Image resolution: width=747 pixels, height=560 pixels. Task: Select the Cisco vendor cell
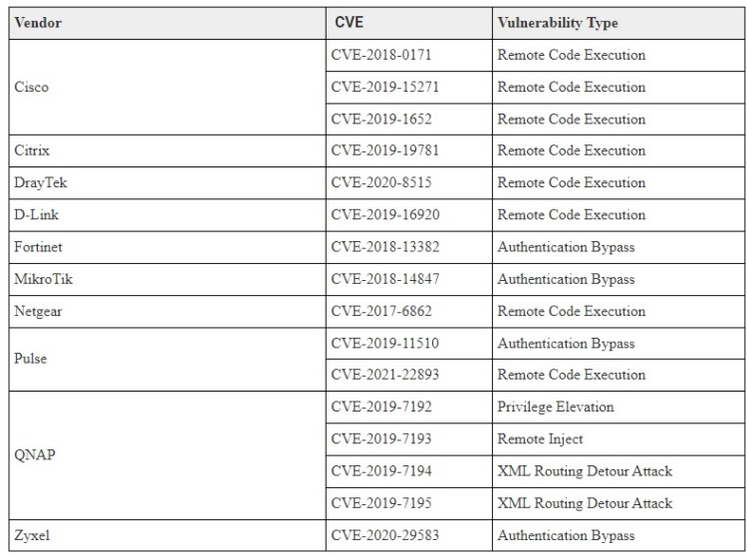click(32, 87)
